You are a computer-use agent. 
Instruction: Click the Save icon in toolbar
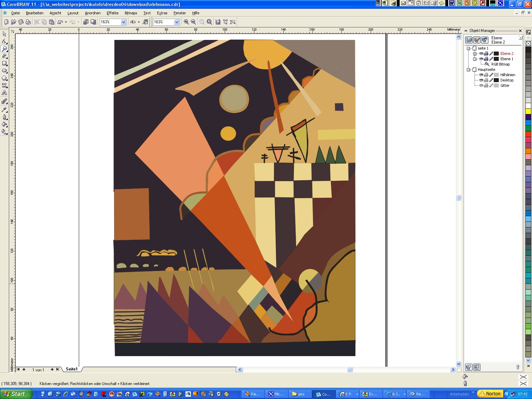(21, 22)
